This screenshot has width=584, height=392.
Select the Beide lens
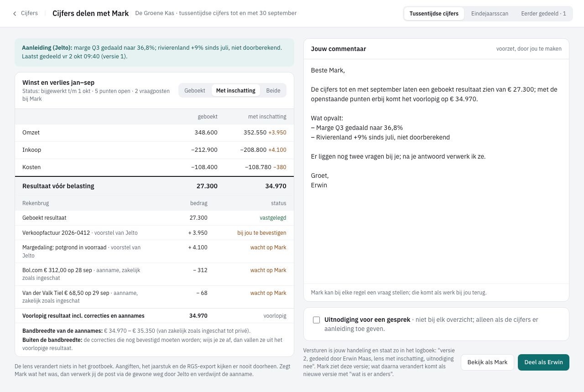tap(273, 90)
